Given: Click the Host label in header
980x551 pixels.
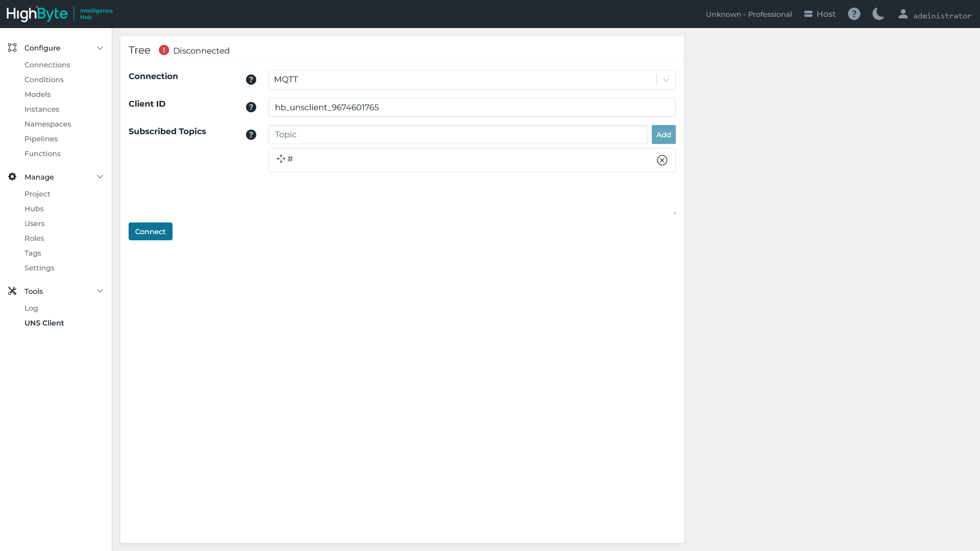Looking at the screenshot, I should [x=826, y=14].
